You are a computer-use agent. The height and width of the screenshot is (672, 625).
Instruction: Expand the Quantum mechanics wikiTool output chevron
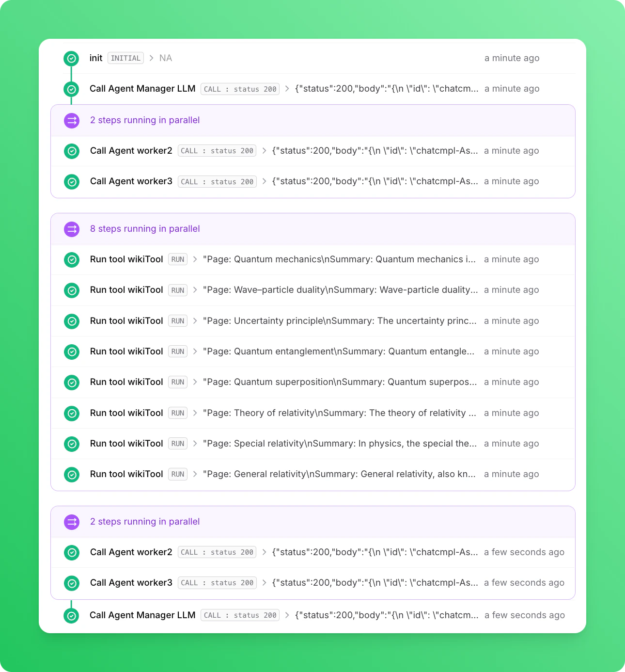195,259
